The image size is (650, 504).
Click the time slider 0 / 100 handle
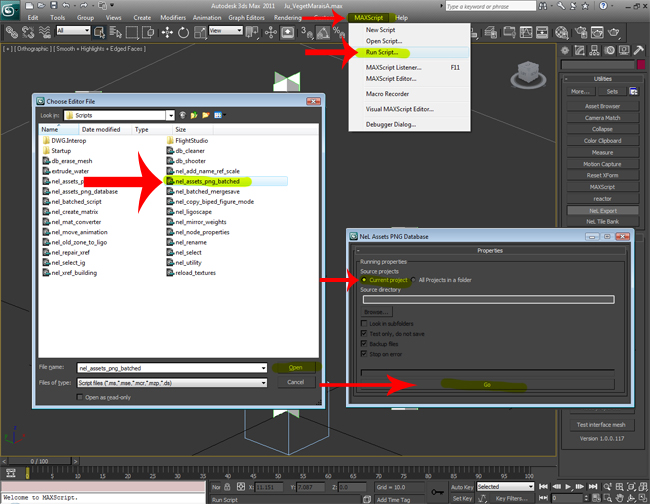40,461
